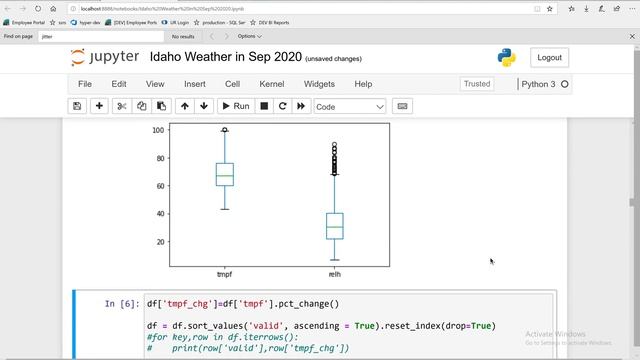Screen dimensions: 640x360
Task: Click the Jupyter logo
Action: [x=105, y=57]
